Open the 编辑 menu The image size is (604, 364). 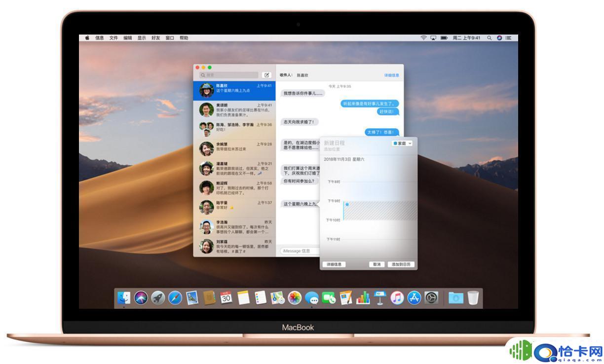pyautogui.click(x=128, y=37)
